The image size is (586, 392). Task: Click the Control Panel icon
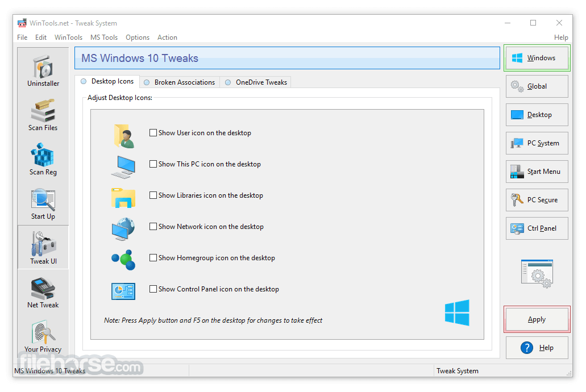[x=123, y=291]
